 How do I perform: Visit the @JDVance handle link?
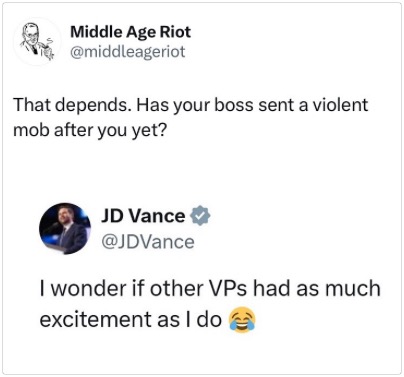coord(147,242)
